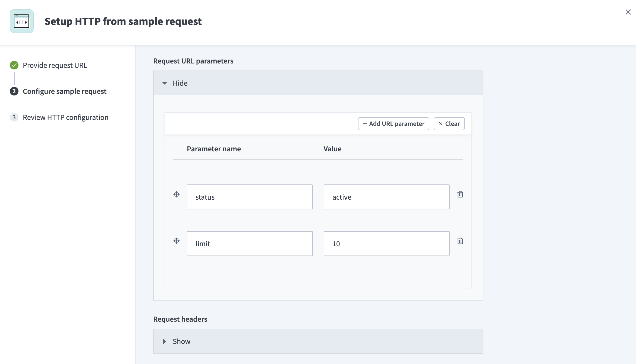
Task: Click the limit parameter name field
Action: (250, 244)
